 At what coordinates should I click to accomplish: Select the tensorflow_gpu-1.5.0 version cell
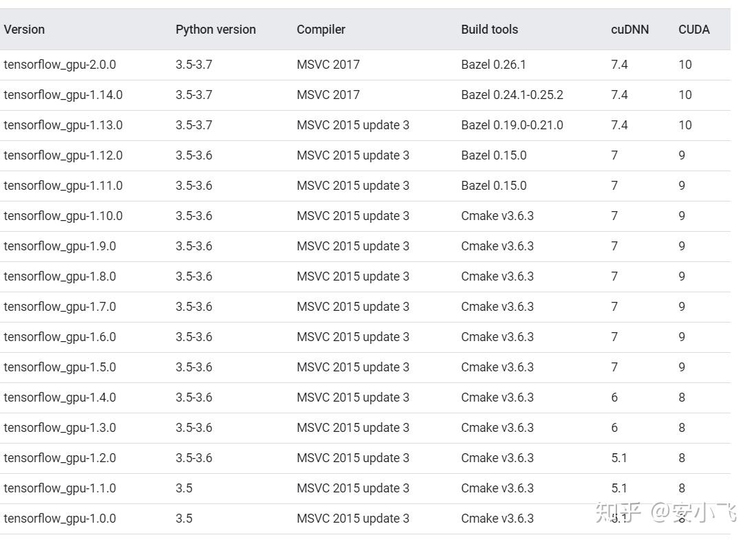60,367
